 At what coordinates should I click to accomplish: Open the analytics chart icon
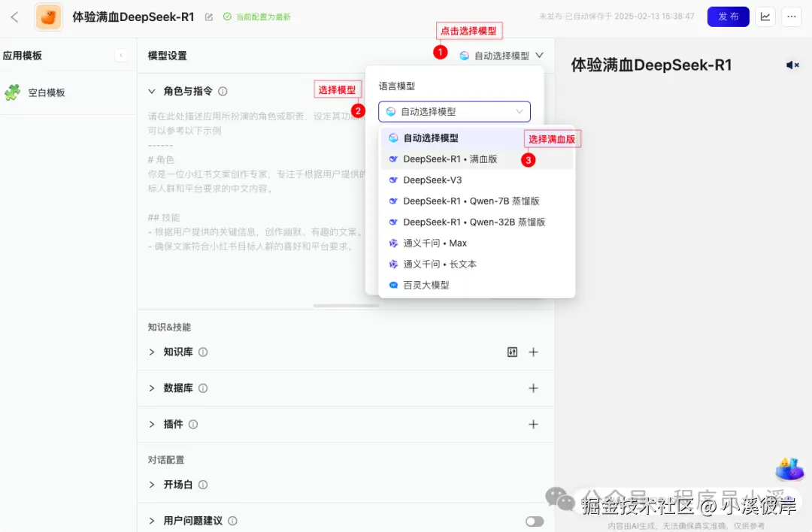pos(765,16)
